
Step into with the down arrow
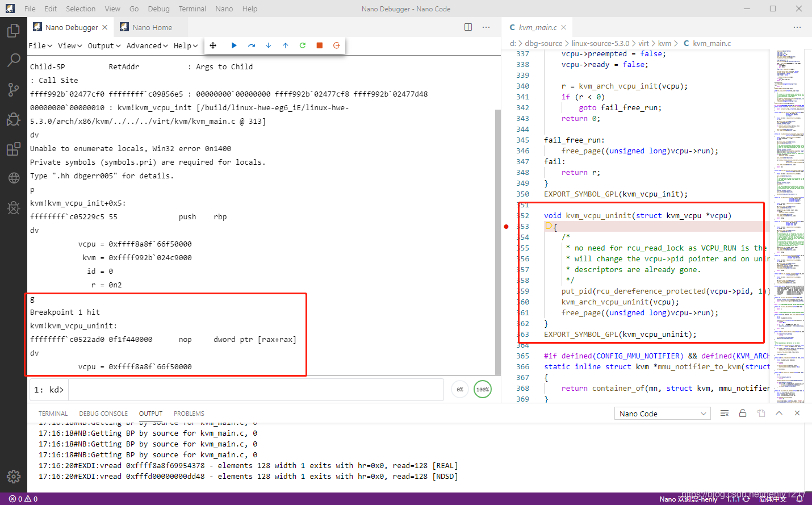tap(269, 45)
